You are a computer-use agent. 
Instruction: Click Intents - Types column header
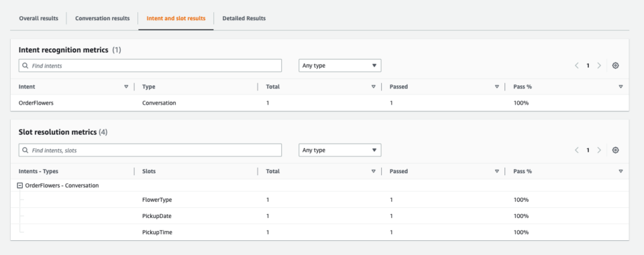(x=39, y=172)
